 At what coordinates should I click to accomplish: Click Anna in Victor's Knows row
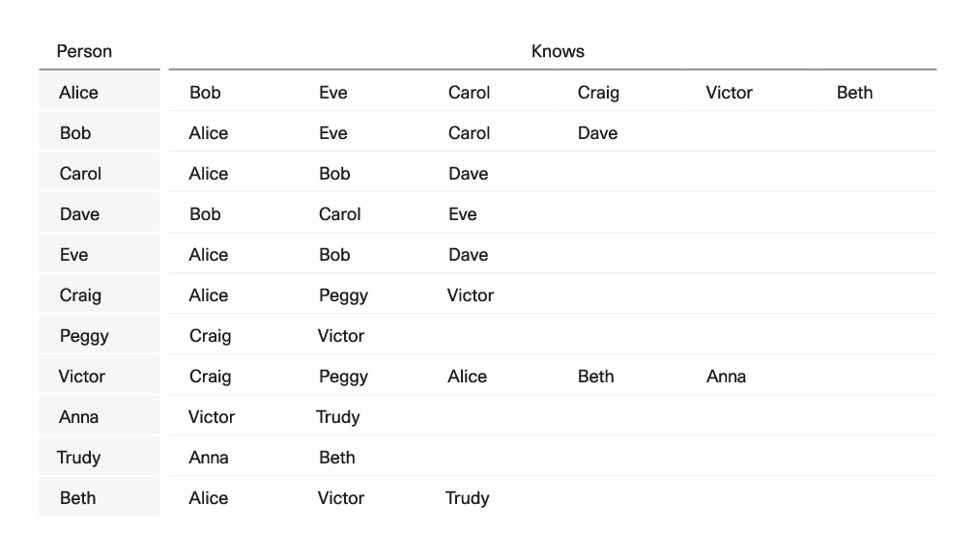pos(726,376)
